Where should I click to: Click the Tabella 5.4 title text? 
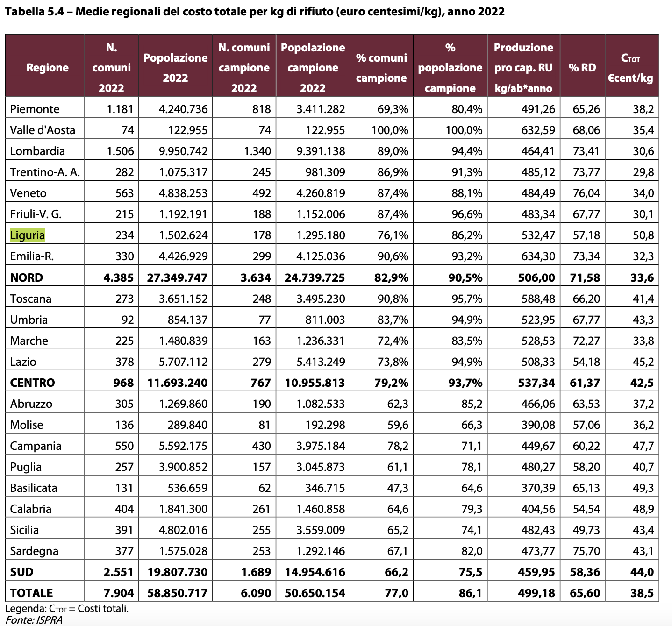tap(255, 11)
